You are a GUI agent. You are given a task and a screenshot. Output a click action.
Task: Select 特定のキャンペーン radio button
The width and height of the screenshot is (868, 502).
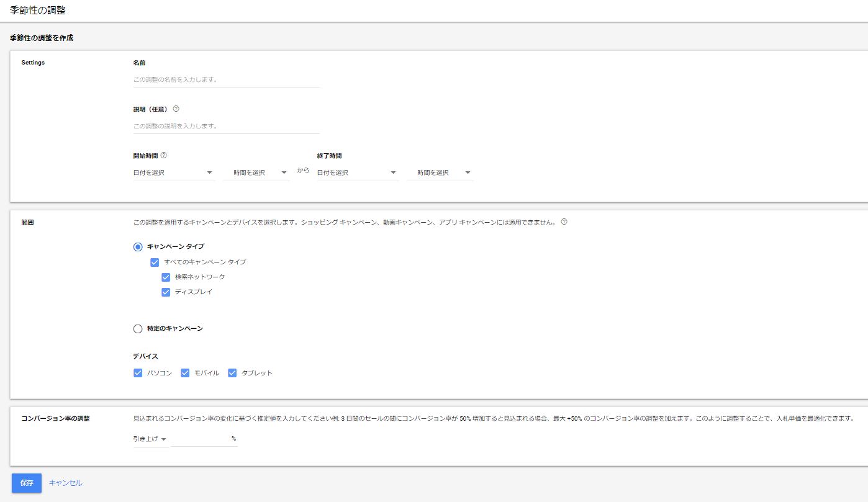[x=138, y=328]
